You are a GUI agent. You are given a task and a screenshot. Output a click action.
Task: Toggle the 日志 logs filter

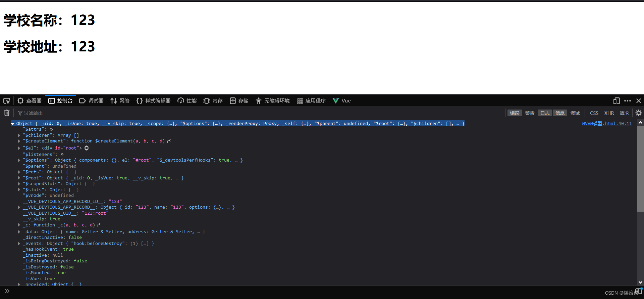point(545,113)
